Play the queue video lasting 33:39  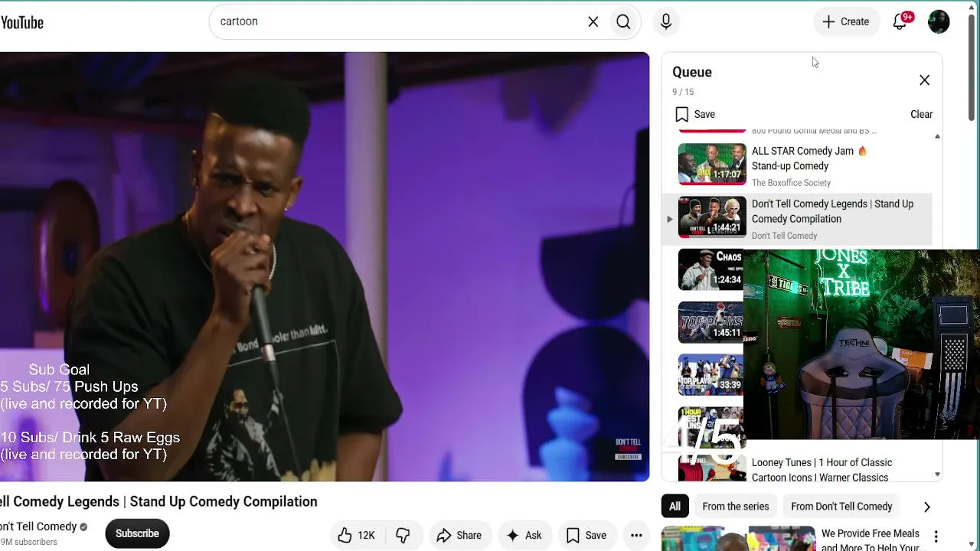point(710,375)
